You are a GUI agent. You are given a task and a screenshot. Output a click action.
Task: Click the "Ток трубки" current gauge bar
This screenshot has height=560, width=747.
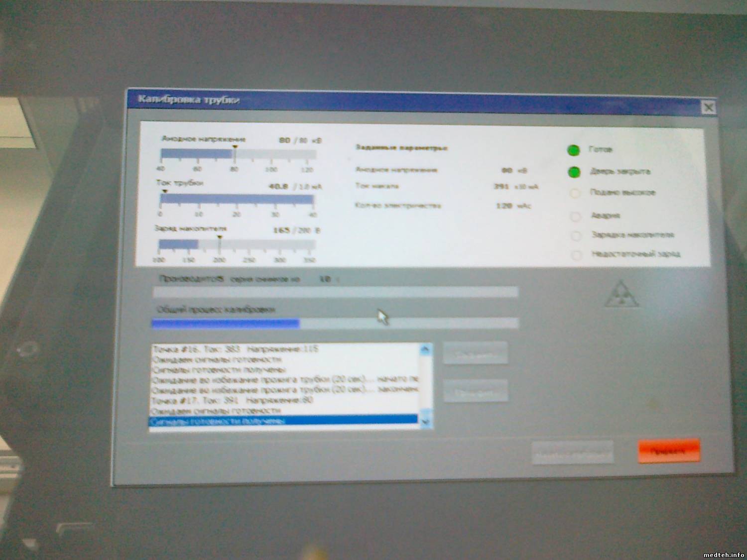click(x=237, y=200)
